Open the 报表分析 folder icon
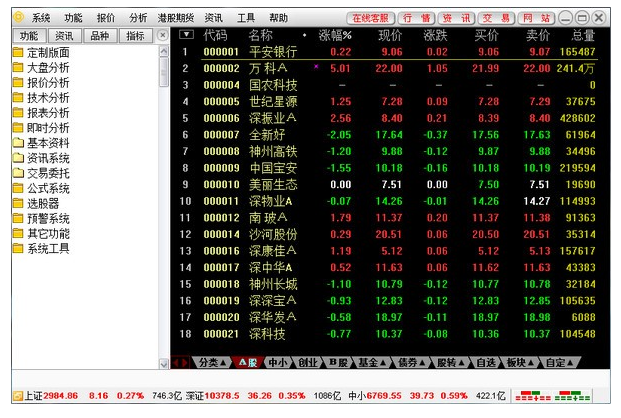Viewport: 621px width, 418px height. pos(18,113)
